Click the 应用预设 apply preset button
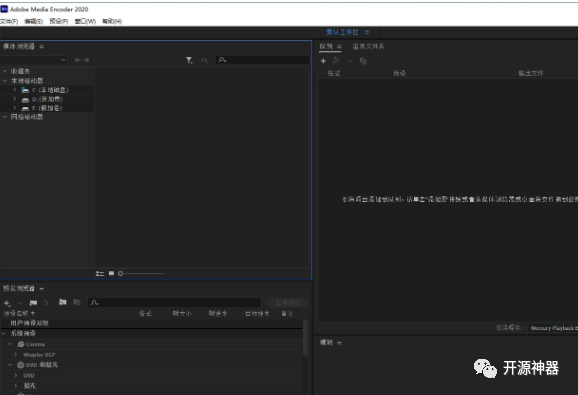 point(288,303)
